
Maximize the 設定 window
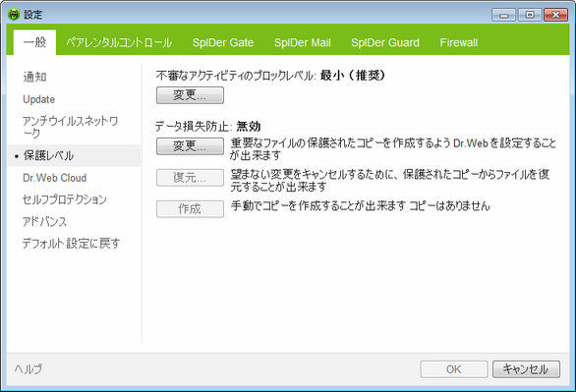530,15
